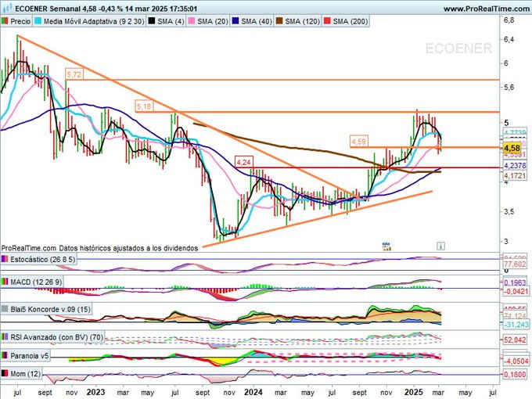Viewport: 532px width, 399px height.
Task: Select the SMA (120) legend label
Action: [x=302, y=21]
